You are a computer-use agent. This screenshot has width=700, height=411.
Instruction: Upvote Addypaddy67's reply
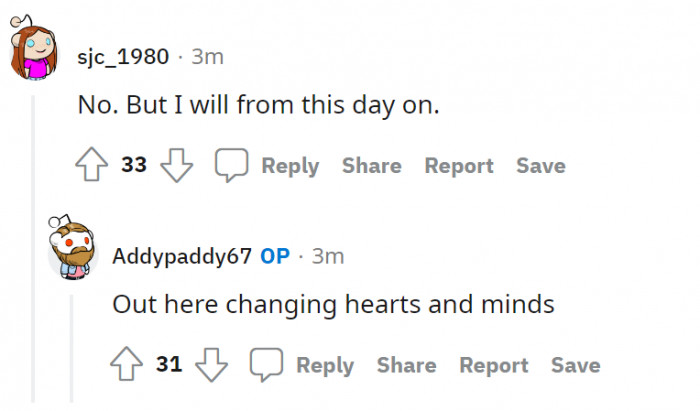[x=128, y=365]
